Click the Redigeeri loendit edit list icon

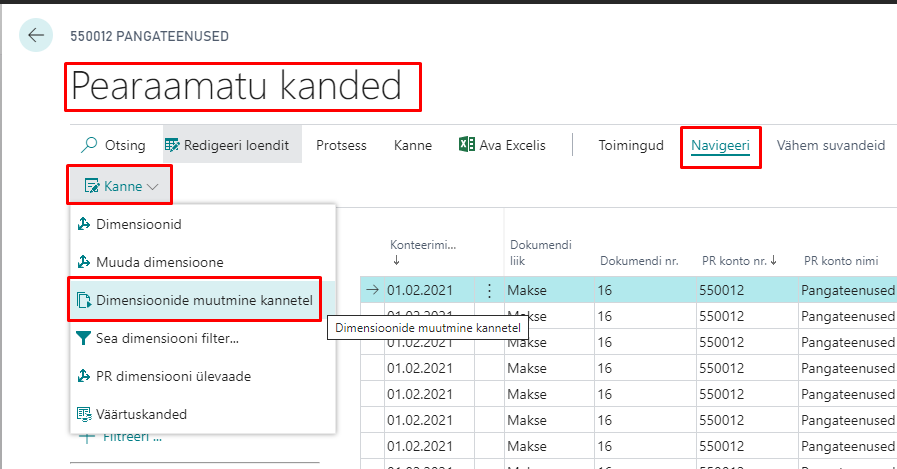pos(173,145)
